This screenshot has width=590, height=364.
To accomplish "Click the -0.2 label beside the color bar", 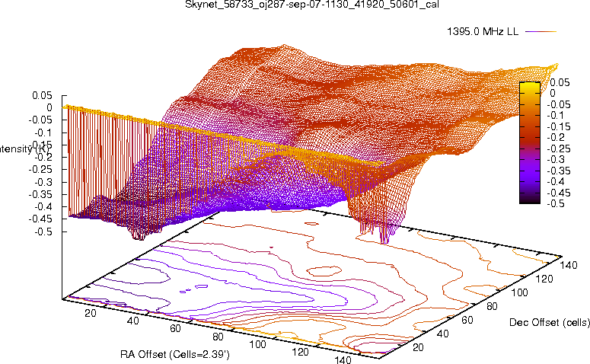I will click(556, 137).
